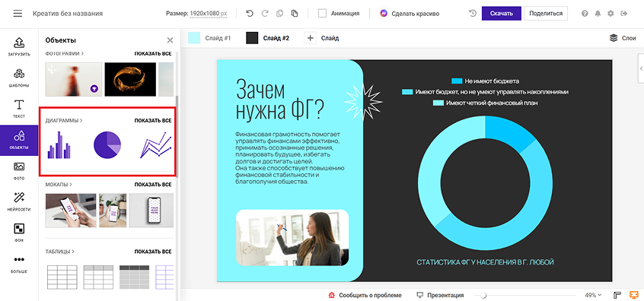Expand the Фотографии category
Viewport: 644px width, 301px height.
65,53
